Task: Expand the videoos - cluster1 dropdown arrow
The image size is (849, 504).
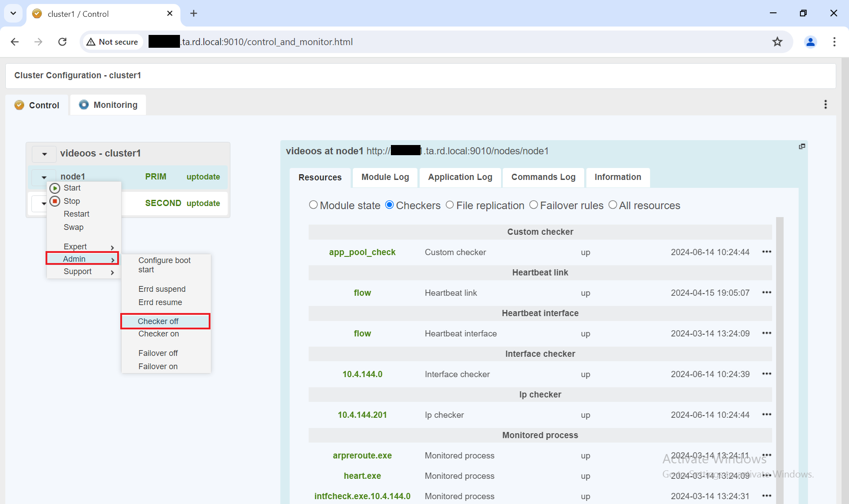Action: click(x=44, y=154)
